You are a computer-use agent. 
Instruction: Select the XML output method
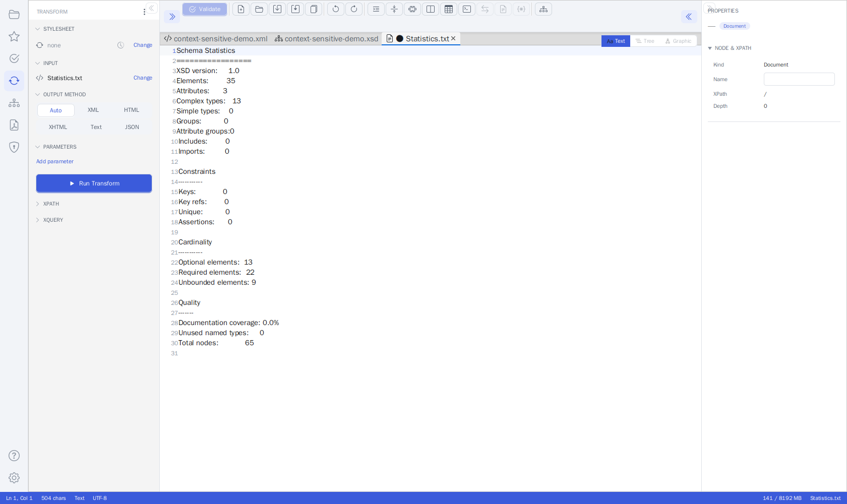click(x=93, y=110)
